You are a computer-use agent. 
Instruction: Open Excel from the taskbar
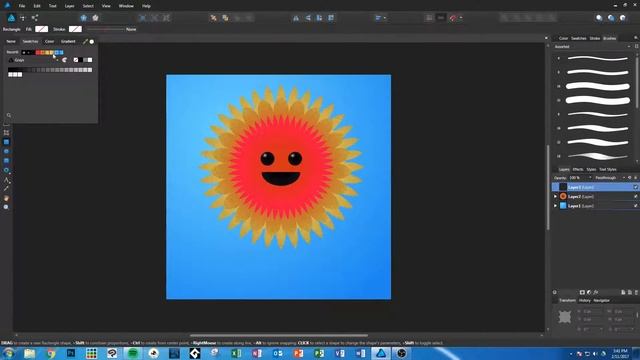(236, 353)
